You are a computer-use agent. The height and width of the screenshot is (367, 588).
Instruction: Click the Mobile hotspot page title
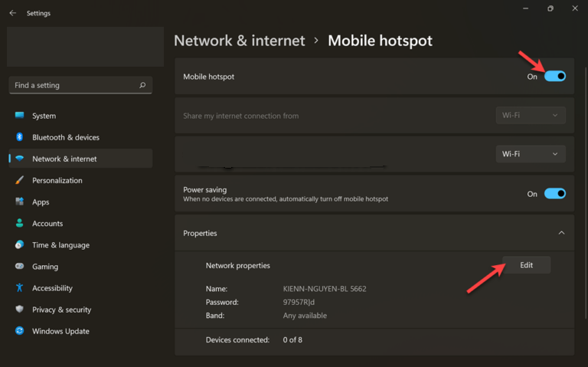click(380, 41)
